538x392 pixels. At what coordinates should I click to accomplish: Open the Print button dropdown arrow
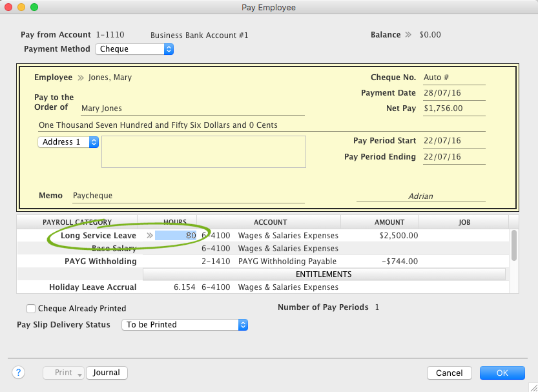pos(79,373)
